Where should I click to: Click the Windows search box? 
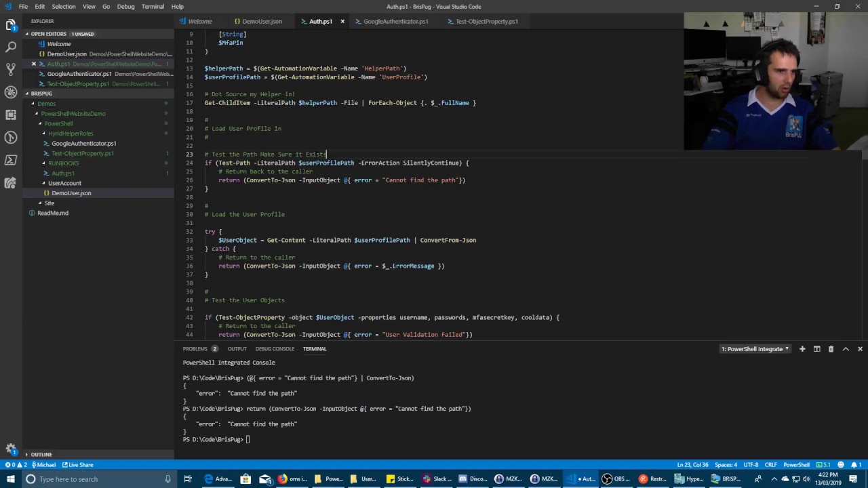pyautogui.click(x=98, y=479)
